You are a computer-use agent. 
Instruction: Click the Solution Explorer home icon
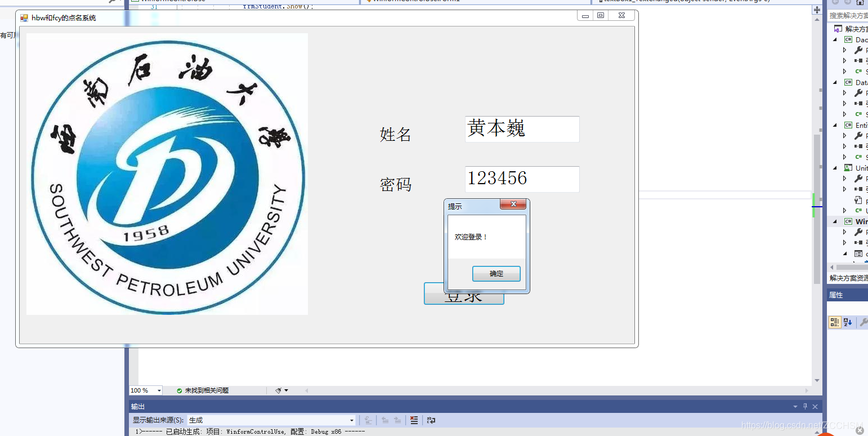point(860,2)
